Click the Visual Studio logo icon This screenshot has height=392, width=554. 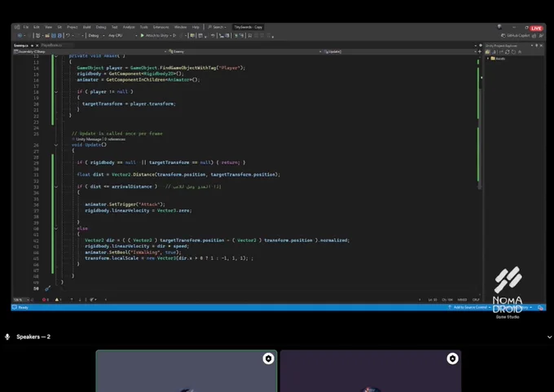pyautogui.click(x=17, y=27)
